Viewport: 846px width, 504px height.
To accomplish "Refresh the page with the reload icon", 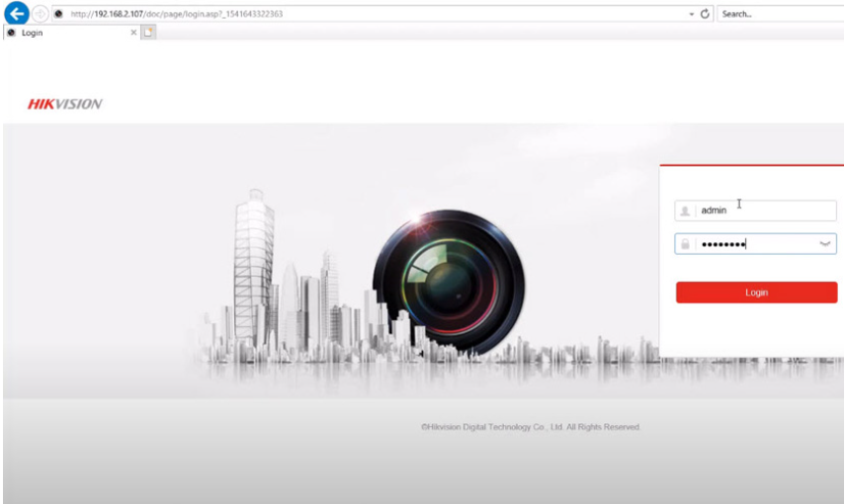I will point(706,14).
